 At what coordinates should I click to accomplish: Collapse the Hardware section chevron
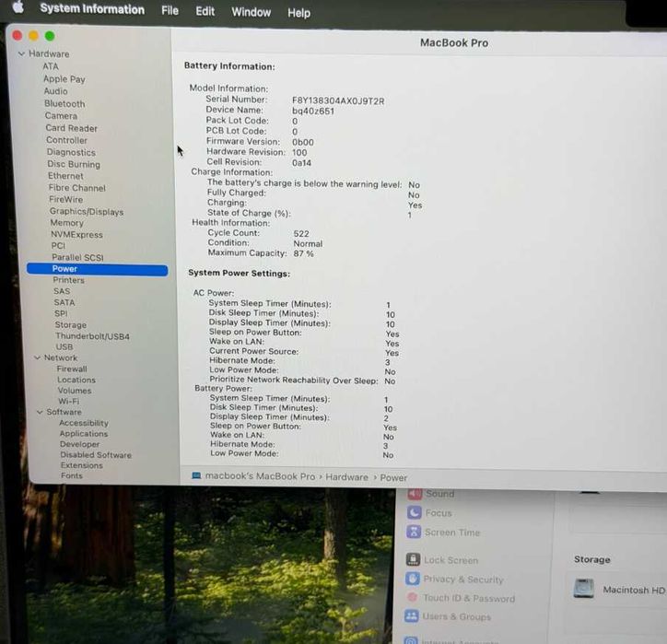[21, 54]
